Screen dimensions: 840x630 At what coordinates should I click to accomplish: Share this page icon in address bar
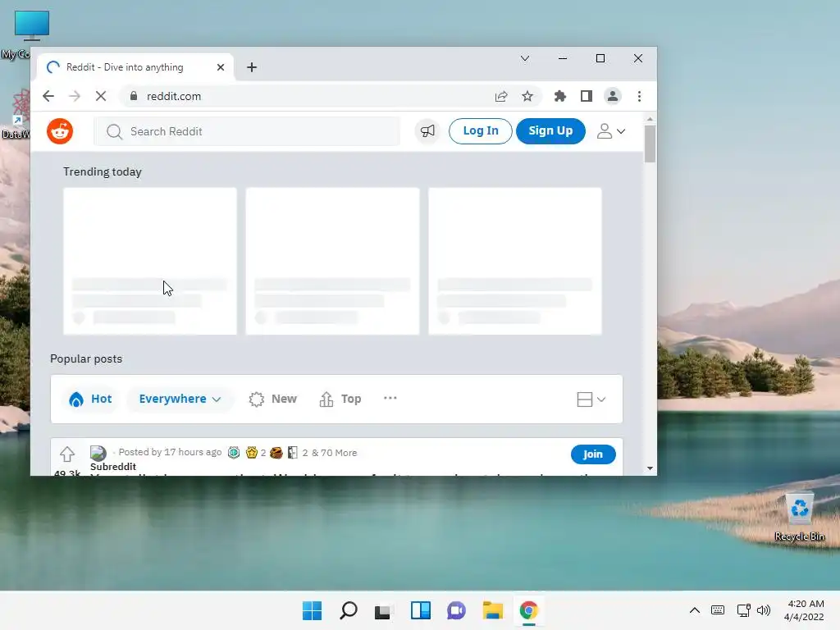tap(501, 97)
